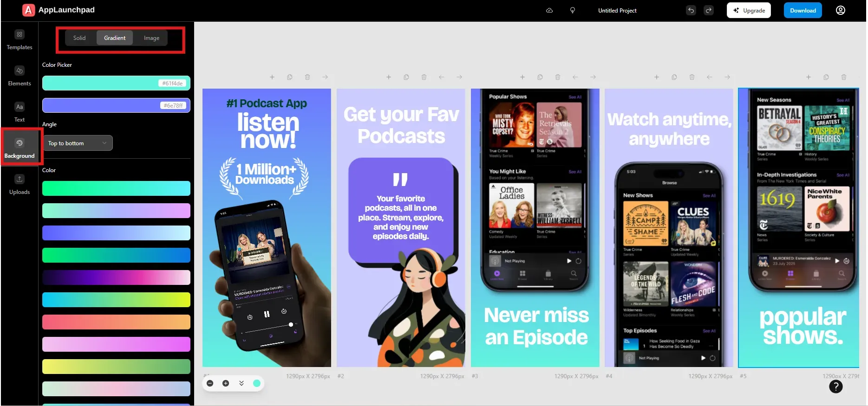Delete the Never miss an Episode screenshot
Viewport: 868px width, 406px height.
pos(558,77)
